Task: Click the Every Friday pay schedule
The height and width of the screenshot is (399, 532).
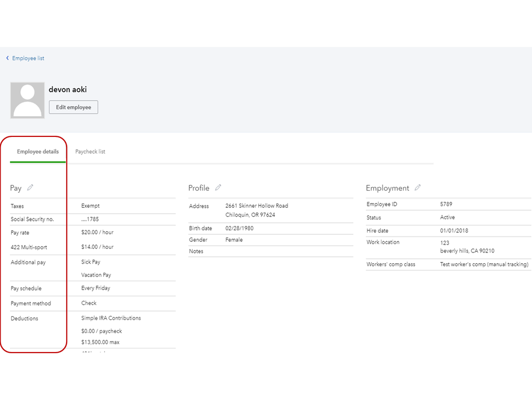Action: click(96, 288)
